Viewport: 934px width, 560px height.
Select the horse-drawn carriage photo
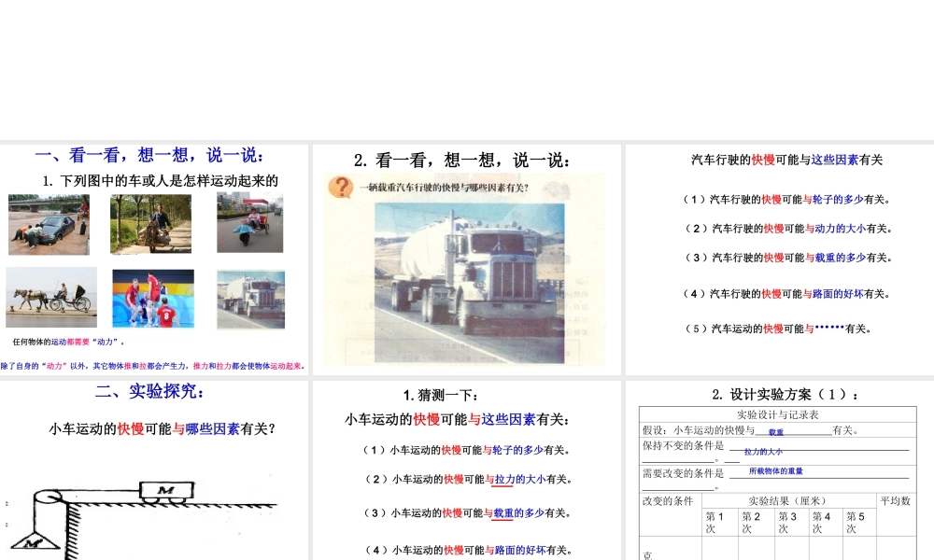tap(51, 298)
